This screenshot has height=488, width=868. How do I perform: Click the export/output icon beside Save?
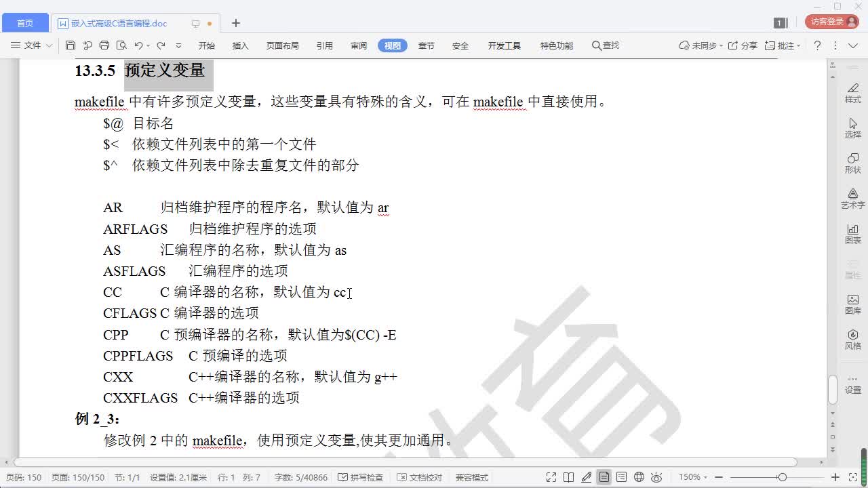pos(87,45)
